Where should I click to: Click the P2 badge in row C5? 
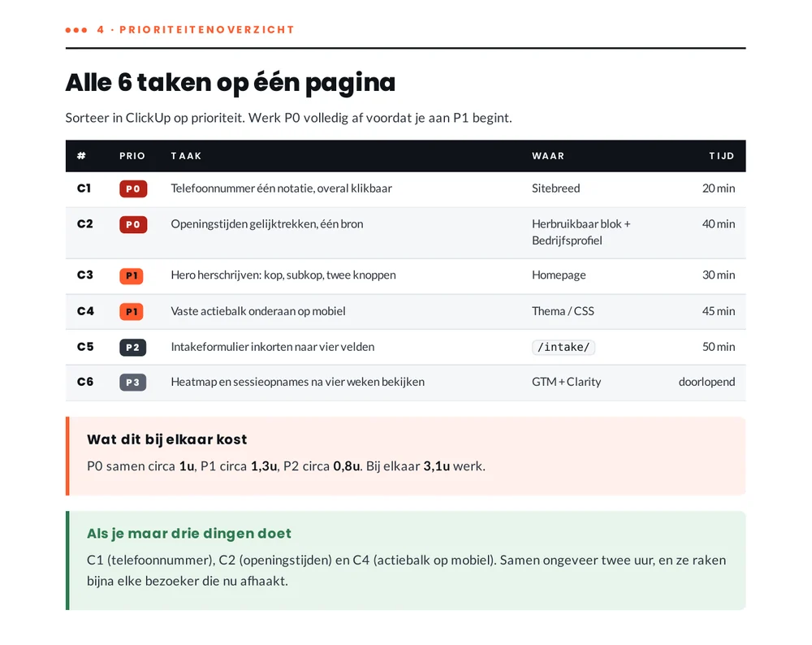132,348
